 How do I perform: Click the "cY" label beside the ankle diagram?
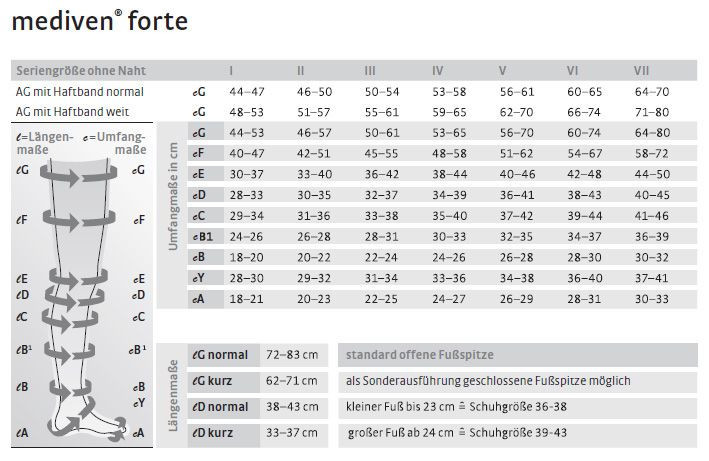[139, 403]
